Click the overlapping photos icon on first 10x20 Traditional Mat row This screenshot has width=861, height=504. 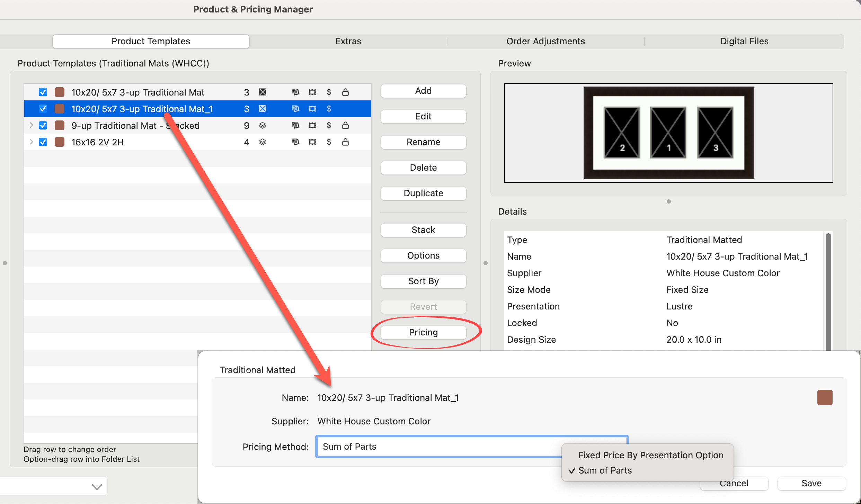pos(295,92)
